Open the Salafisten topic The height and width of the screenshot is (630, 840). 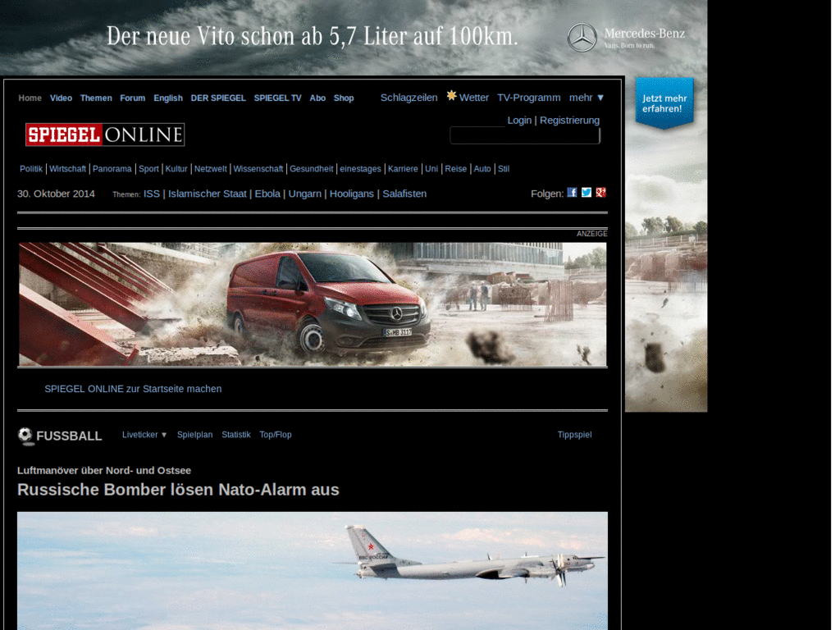pyautogui.click(x=404, y=194)
